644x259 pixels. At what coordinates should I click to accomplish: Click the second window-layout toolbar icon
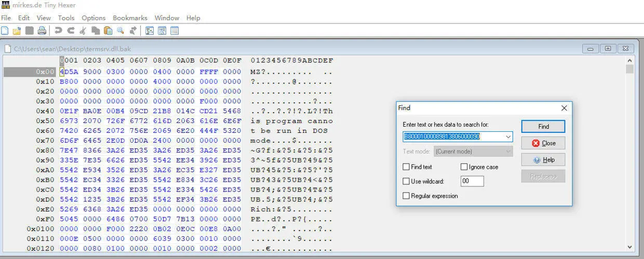[x=162, y=31]
